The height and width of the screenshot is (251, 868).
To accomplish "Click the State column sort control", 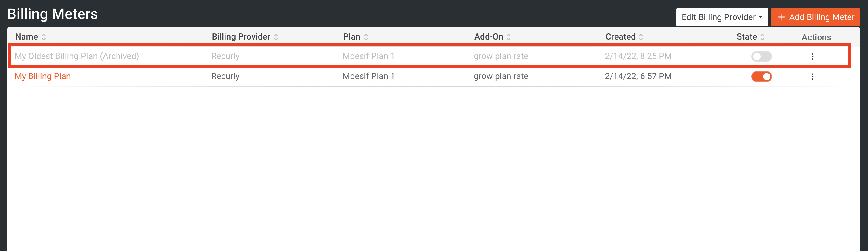I will click(762, 36).
